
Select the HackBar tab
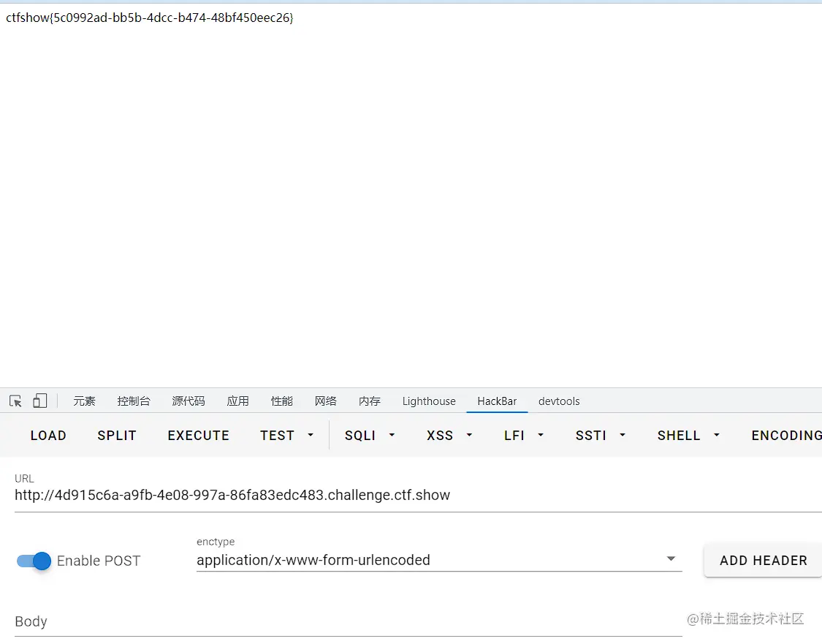point(497,401)
